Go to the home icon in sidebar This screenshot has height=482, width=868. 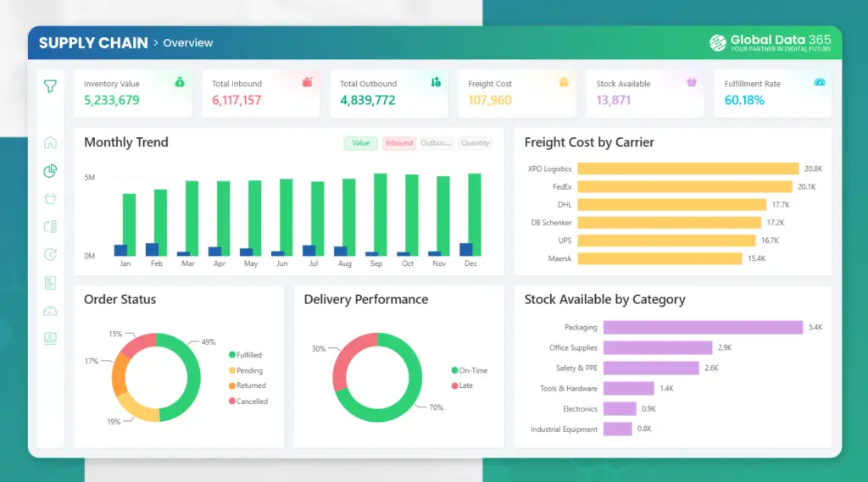(x=50, y=143)
